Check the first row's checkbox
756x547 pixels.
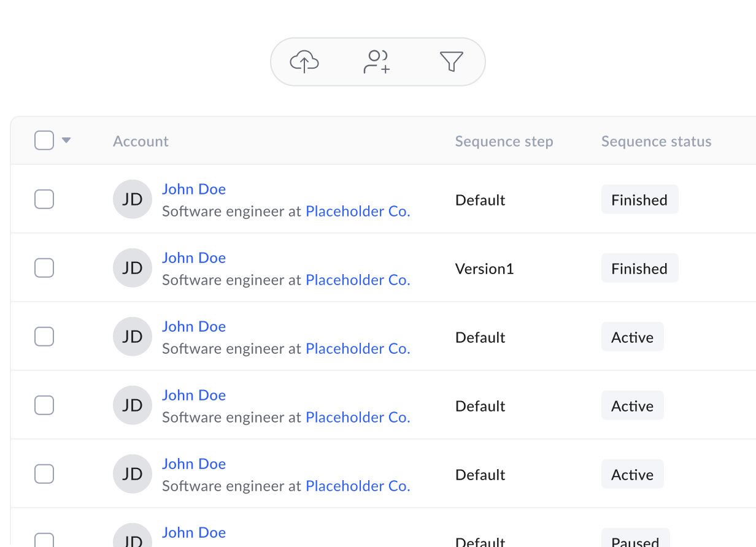[x=44, y=199]
